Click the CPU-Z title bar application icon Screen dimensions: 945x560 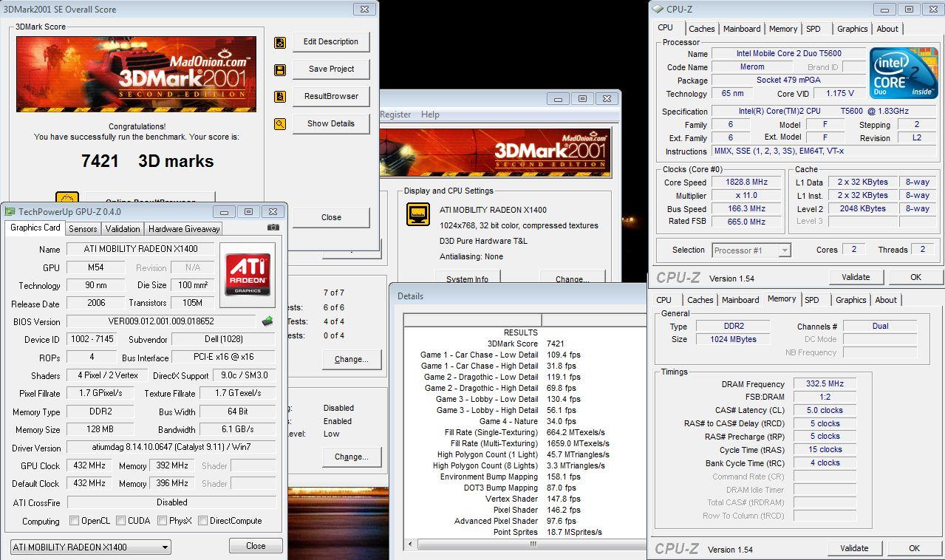click(658, 10)
